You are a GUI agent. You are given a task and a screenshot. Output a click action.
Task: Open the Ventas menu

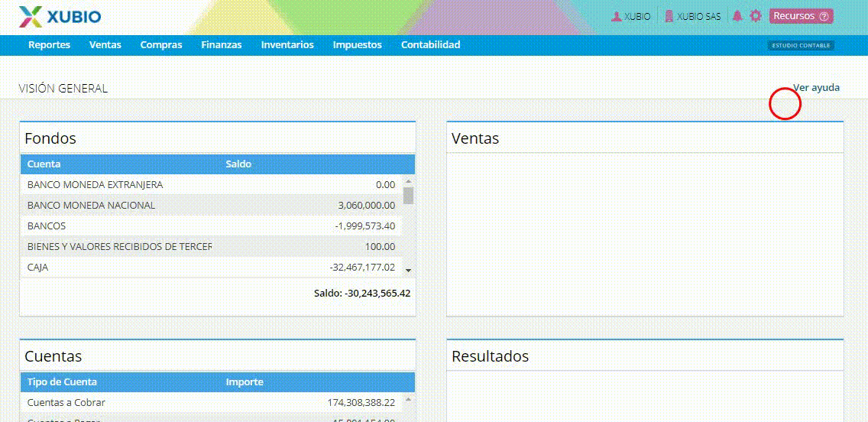pos(105,45)
